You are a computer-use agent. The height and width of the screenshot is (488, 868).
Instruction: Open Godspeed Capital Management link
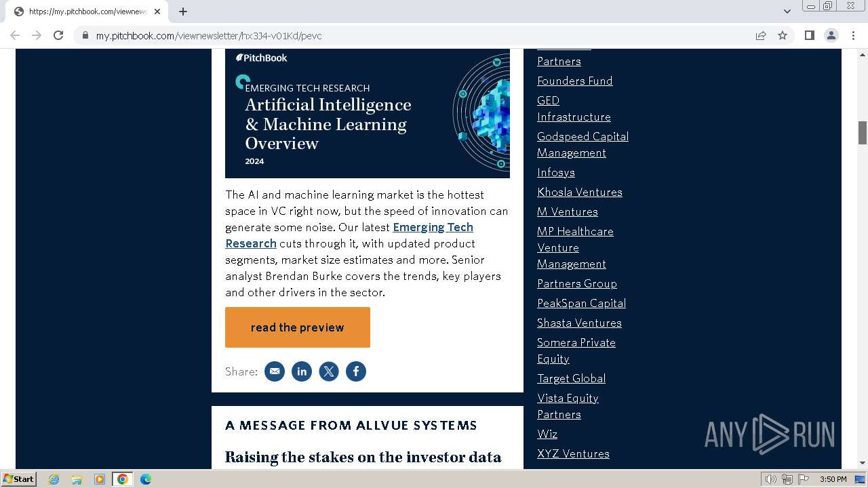pos(583,144)
